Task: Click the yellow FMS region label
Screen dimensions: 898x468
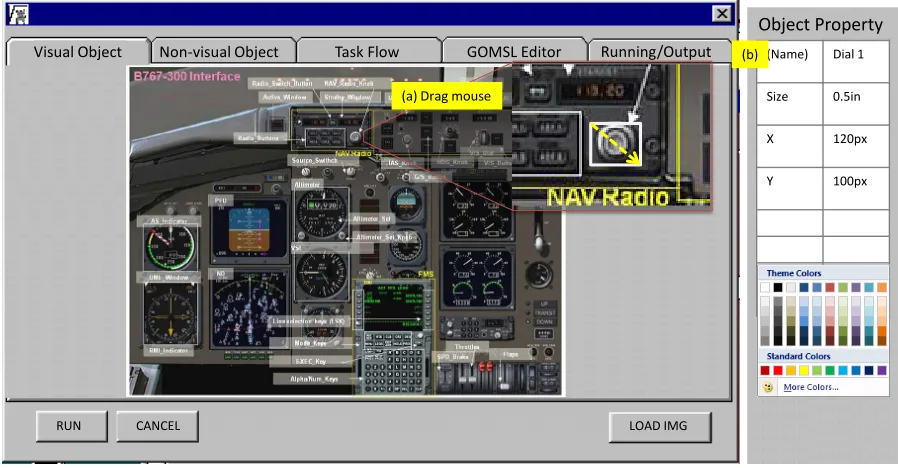Action: click(426, 274)
